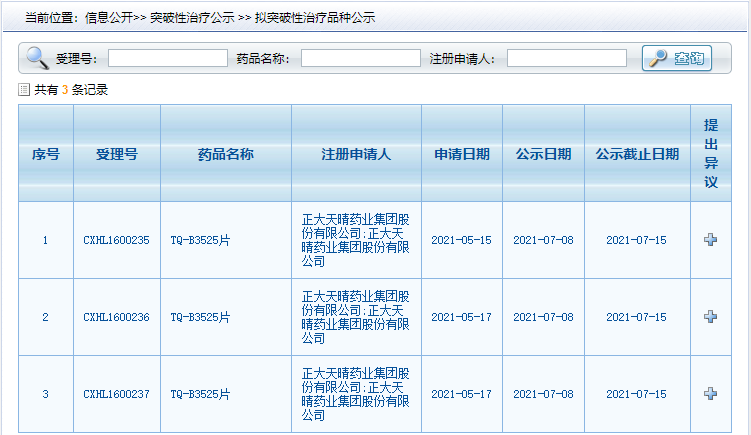Click the 药品名称 column header
The height and width of the screenshot is (435, 751).
point(226,154)
